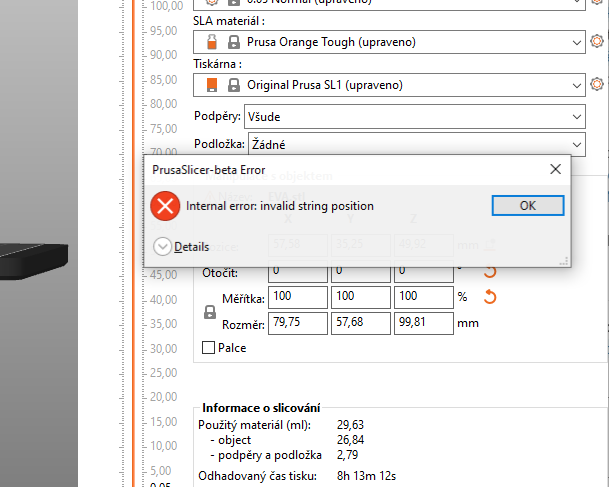Screen dimensions: 609x487
Task: Click the dark 3D model in the viewport
Action: click(33, 260)
